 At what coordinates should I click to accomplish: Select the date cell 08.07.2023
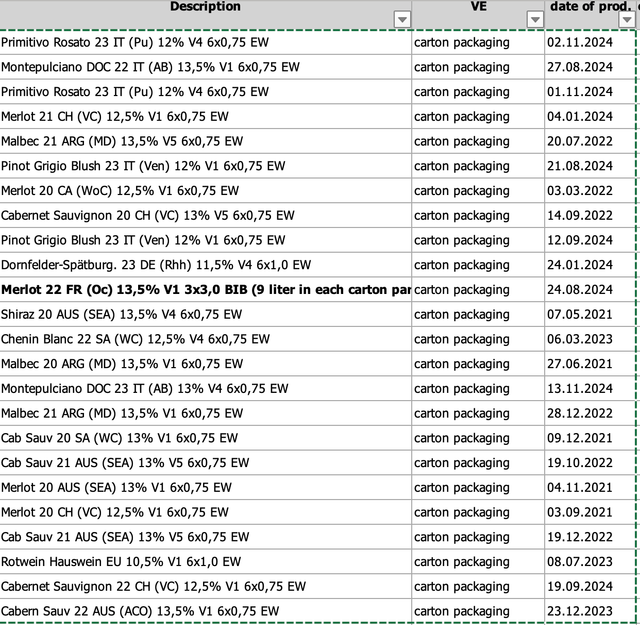coord(590,562)
